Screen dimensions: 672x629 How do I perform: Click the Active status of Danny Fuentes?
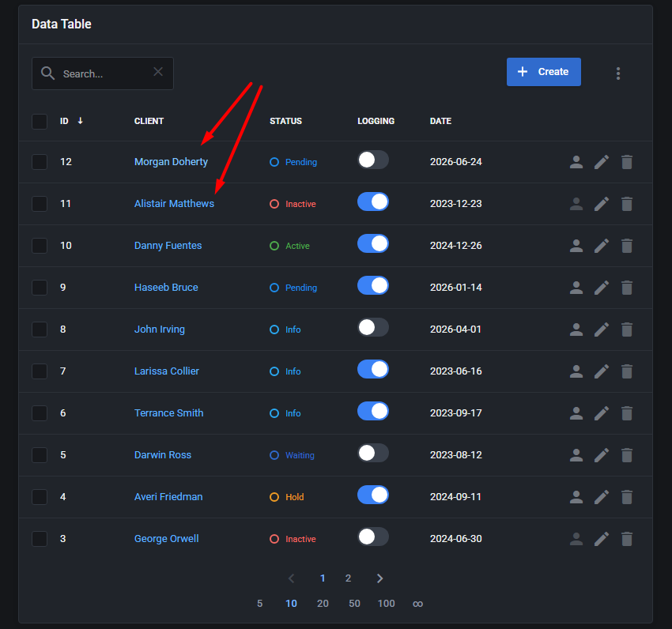[x=289, y=246]
